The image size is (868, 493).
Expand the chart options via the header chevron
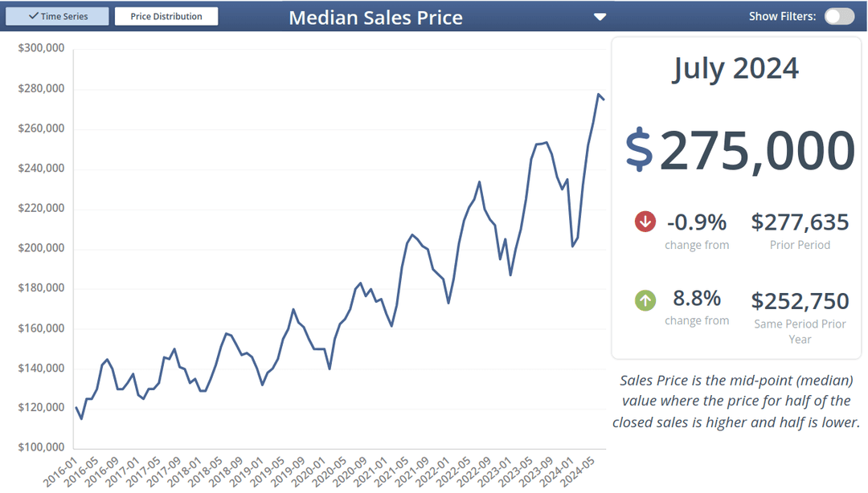click(600, 16)
